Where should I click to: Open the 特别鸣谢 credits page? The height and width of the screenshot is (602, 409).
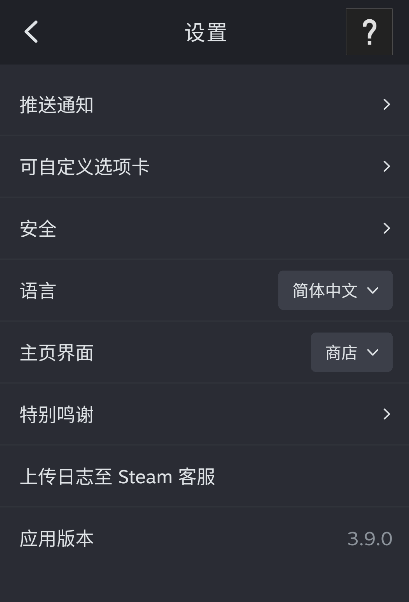pyautogui.click(x=204, y=414)
